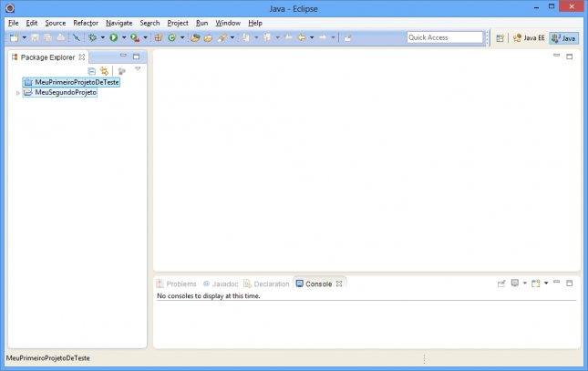Viewport: 588px width, 371px height.
Task: Click the Last Edit Location icon
Action: tap(288, 37)
